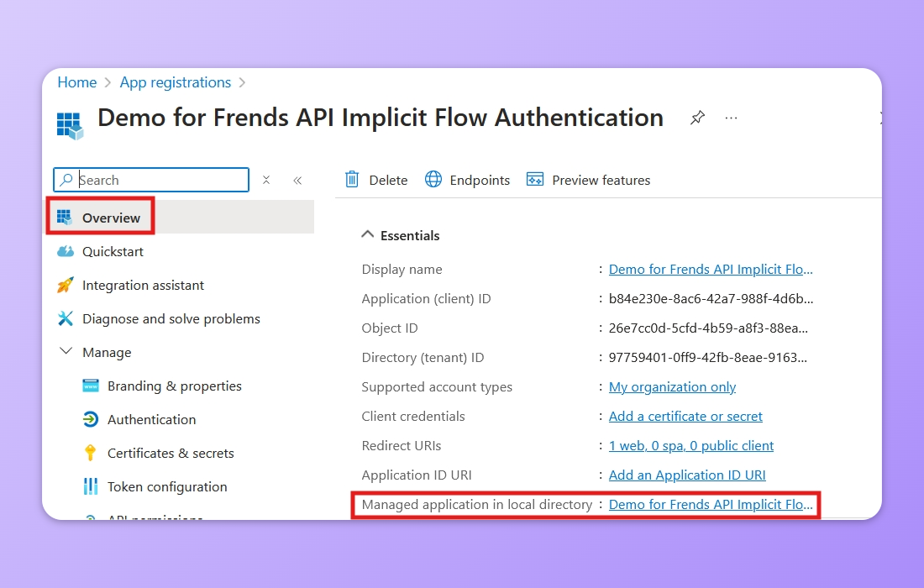Open Integration assistant

tap(143, 285)
